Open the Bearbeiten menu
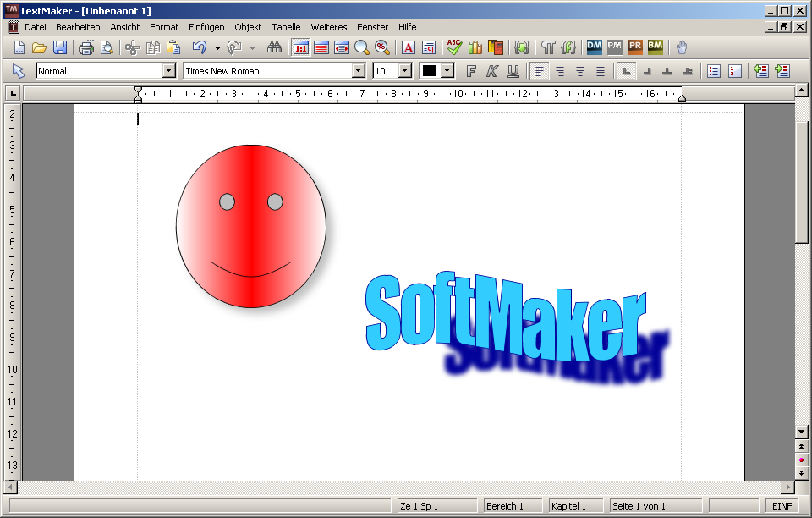 click(78, 27)
